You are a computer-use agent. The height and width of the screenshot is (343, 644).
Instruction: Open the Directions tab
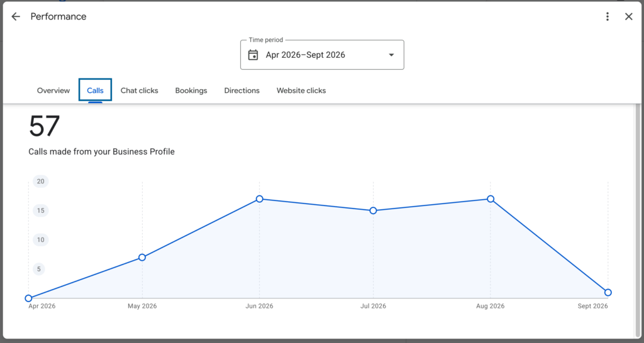point(242,90)
